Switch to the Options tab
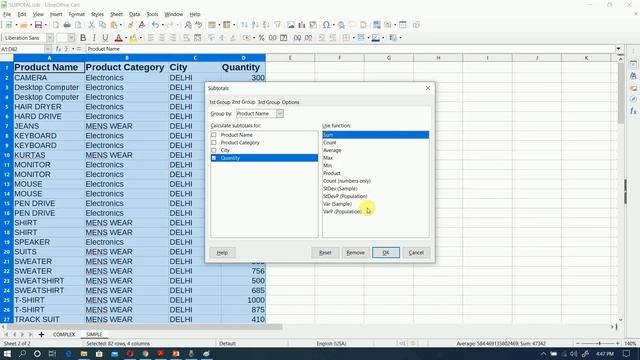 pos(291,102)
